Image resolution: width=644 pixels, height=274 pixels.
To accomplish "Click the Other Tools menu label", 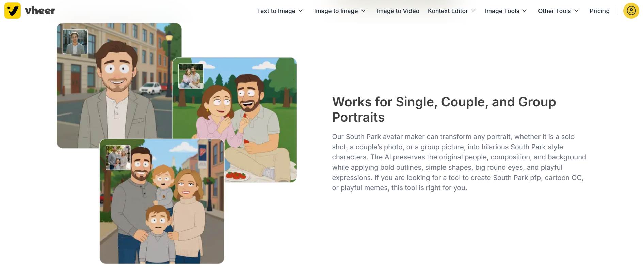I will (554, 11).
